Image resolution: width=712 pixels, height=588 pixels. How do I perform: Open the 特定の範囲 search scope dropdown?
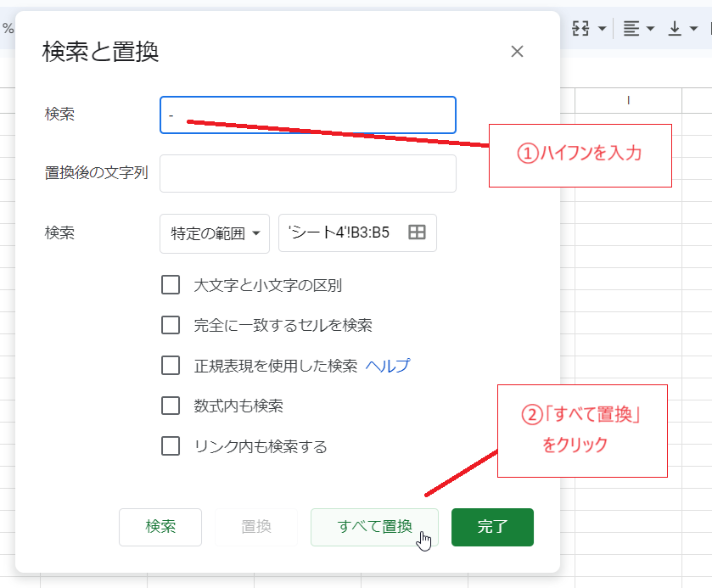tap(215, 233)
